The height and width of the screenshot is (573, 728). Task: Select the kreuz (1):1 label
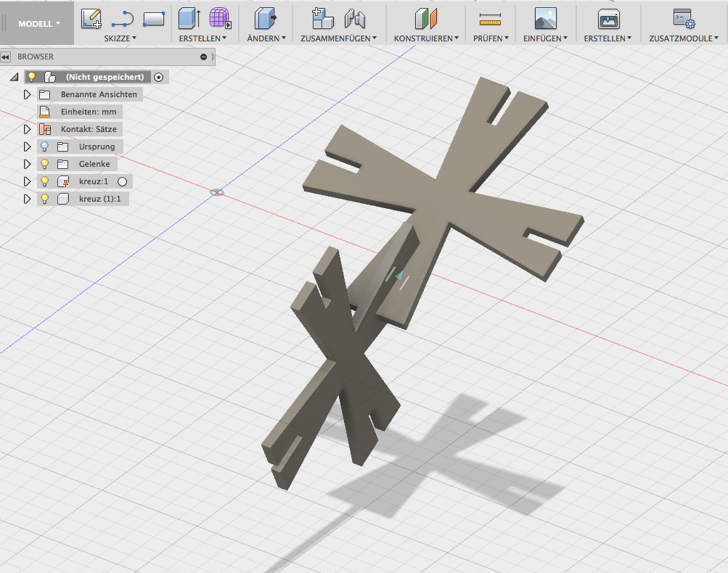pyautogui.click(x=100, y=199)
